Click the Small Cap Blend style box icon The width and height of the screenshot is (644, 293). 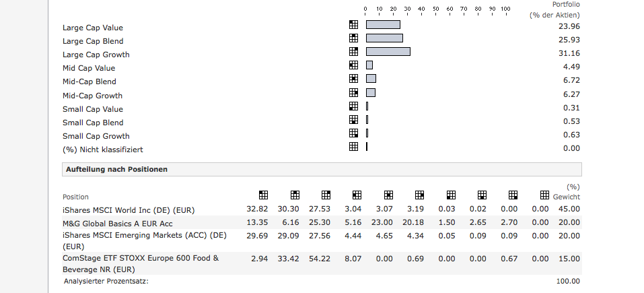[354, 119]
